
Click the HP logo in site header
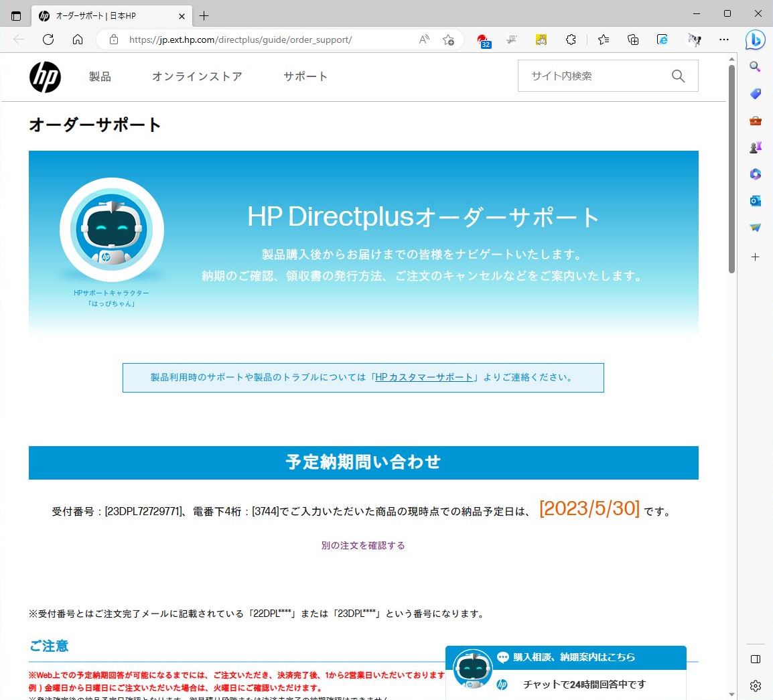point(45,77)
